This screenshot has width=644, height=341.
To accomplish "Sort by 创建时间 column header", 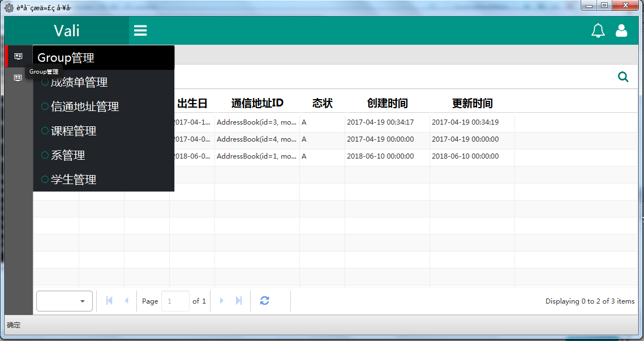I will coord(387,103).
